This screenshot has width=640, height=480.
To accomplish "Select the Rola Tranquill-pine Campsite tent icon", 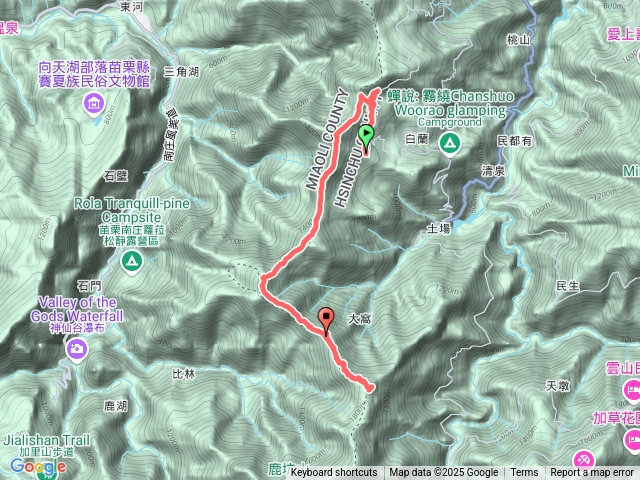I will (131, 262).
